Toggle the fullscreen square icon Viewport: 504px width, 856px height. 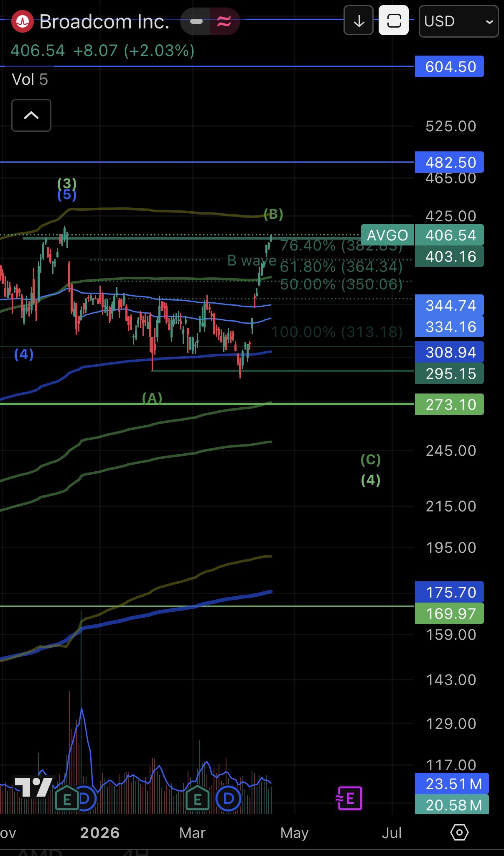tap(394, 20)
